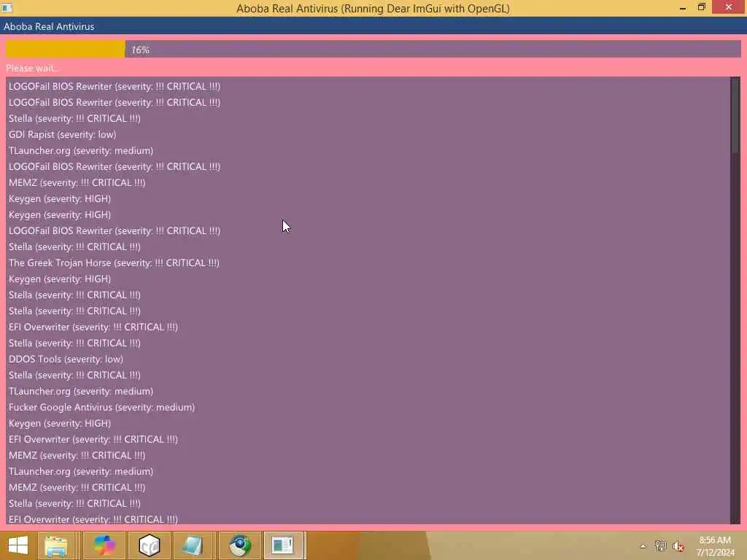Viewport: 747px width, 560px height.
Task: Select the TLauncher.org row between two MEMZ rows
Action: click(x=81, y=471)
